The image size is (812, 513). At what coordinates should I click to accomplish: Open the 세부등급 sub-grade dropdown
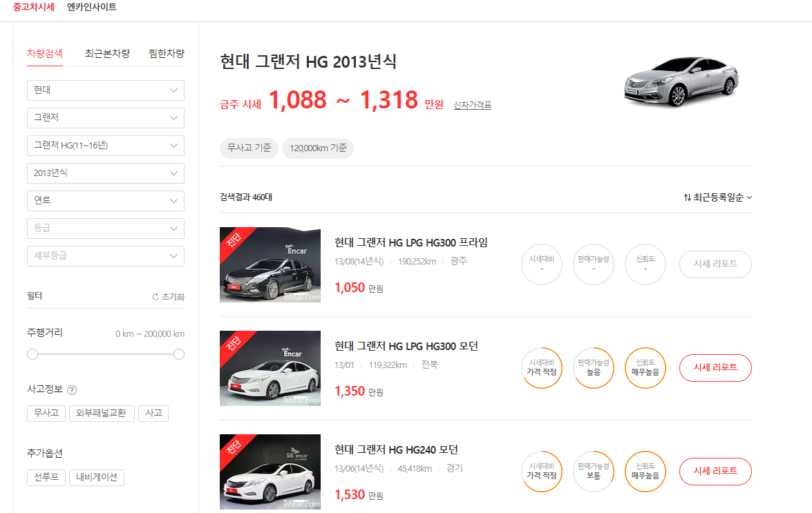click(x=106, y=256)
